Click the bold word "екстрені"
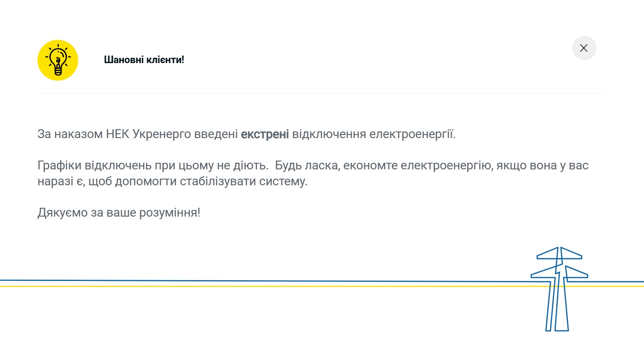Image resolution: width=644 pixels, height=341 pixels. tap(265, 134)
